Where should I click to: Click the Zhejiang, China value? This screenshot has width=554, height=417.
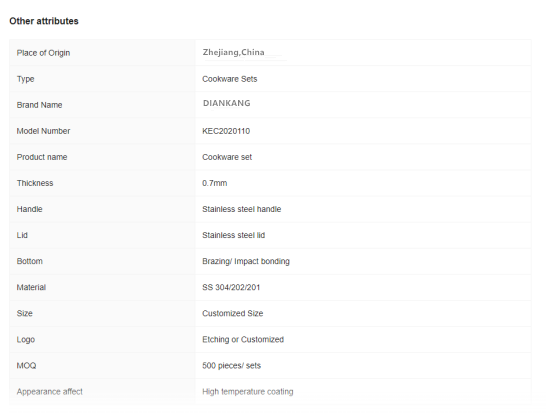pyautogui.click(x=233, y=52)
